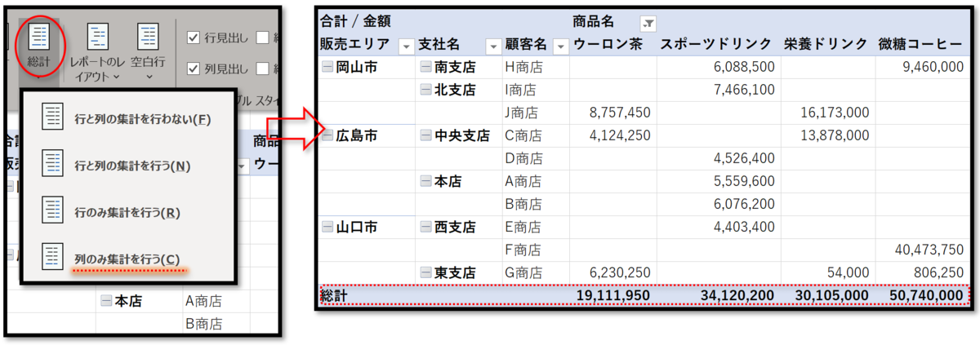Collapse the 西支店 group
The width and height of the screenshot is (980, 345).
425,227
